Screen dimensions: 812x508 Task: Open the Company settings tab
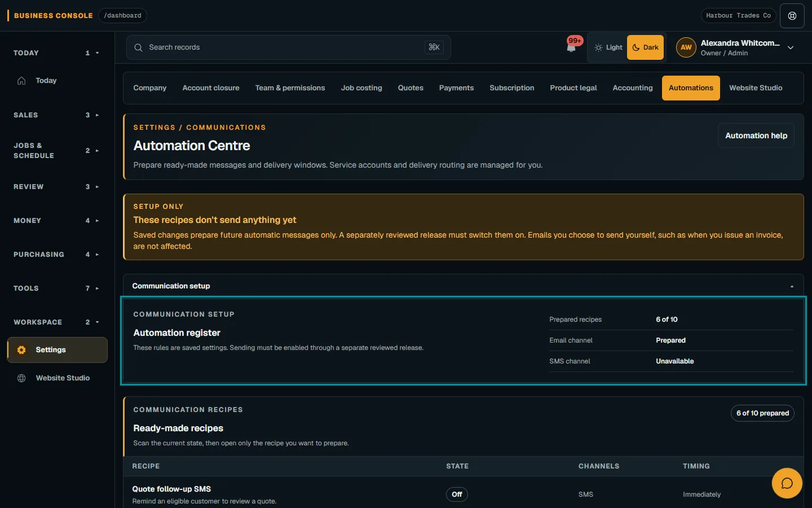(x=150, y=88)
